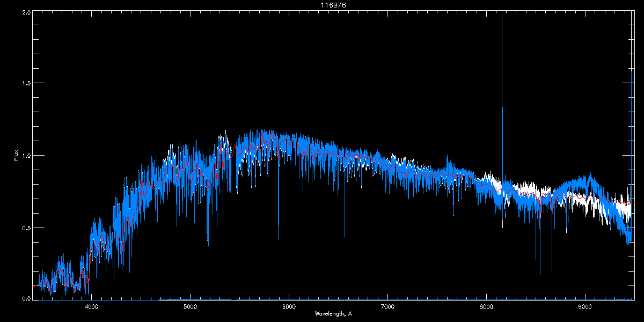Click the Wavelength, A axis label
Image resolution: width=644 pixels, height=322 pixels.
pos(333,313)
